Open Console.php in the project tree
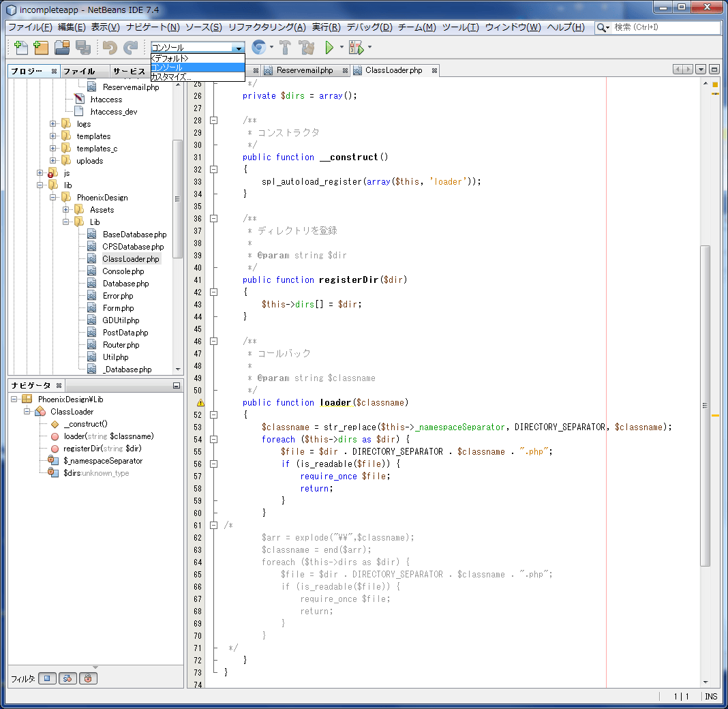The image size is (728, 709). click(x=123, y=271)
